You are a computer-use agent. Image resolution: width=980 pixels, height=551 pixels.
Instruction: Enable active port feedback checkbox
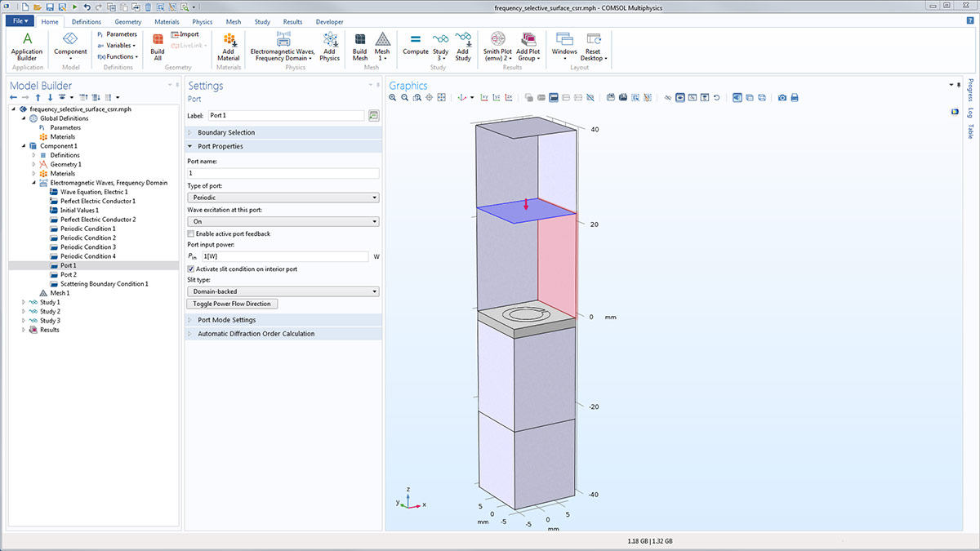[x=191, y=234]
